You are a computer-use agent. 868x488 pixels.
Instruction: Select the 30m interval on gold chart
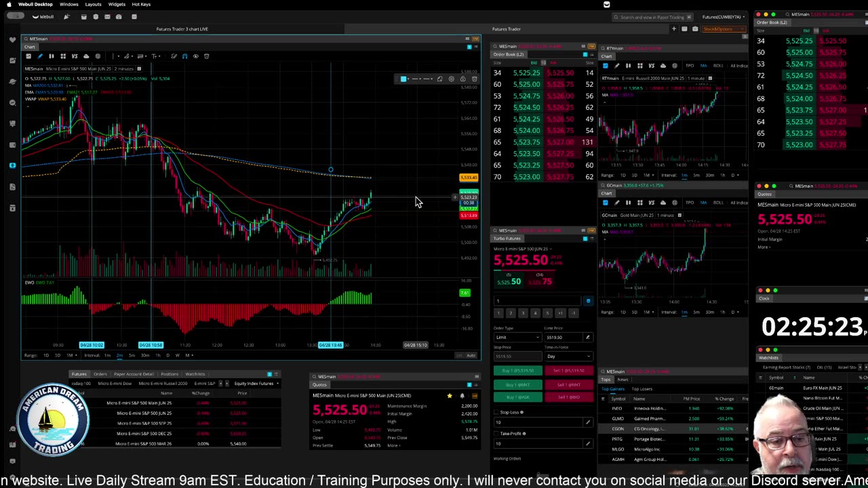709,312
